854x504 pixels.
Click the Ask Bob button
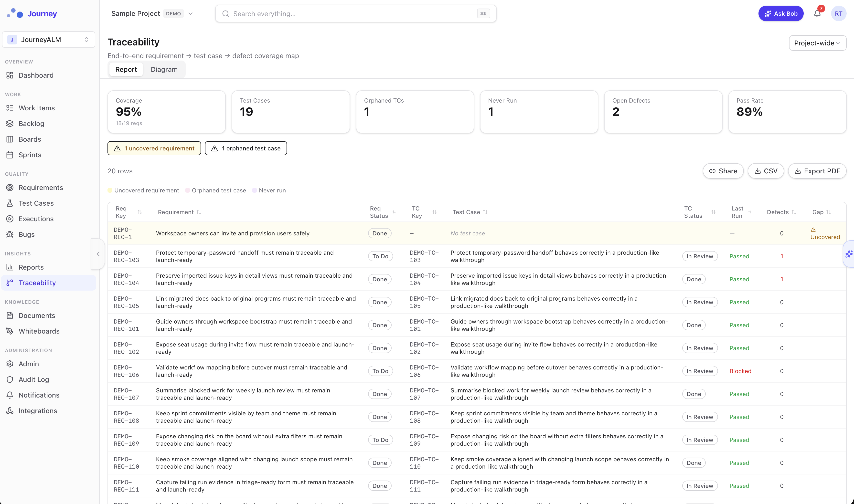pos(781,14)
